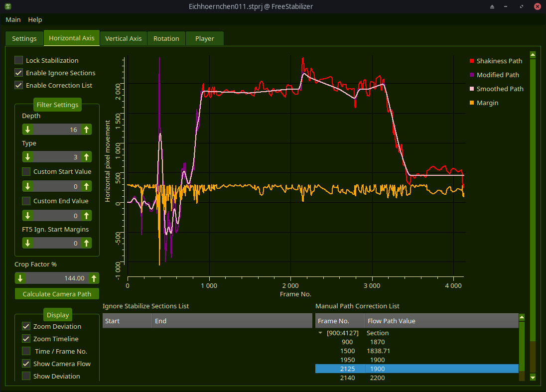This screenshot has width=546, height=392.
Task: Switch to the Vertical Axis tab
Action: point(123,38)
